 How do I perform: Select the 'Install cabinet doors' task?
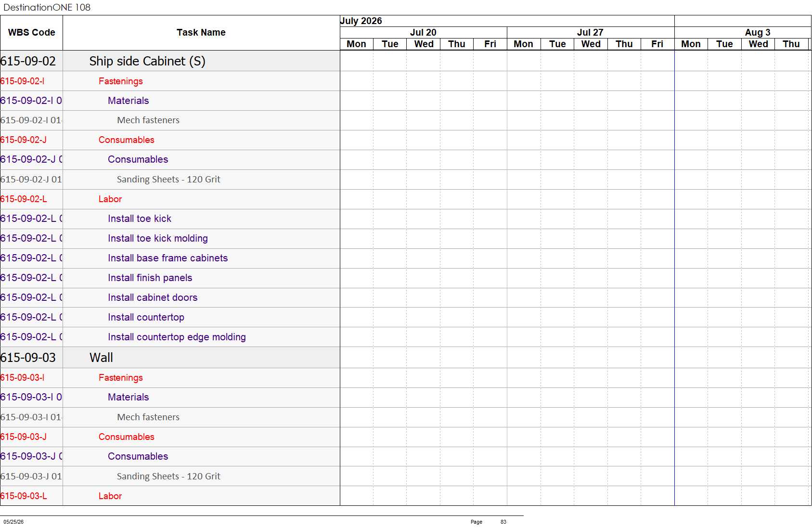153,297
